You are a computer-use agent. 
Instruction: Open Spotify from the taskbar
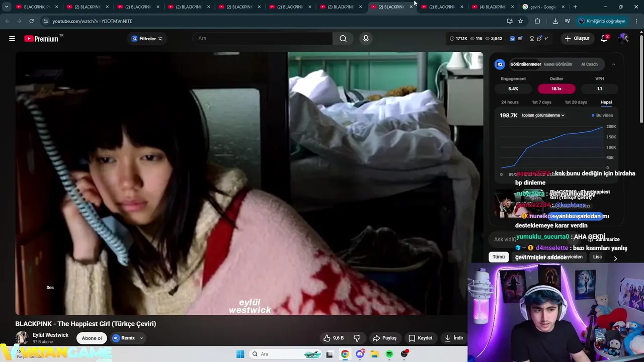click(x=389, y=354)
